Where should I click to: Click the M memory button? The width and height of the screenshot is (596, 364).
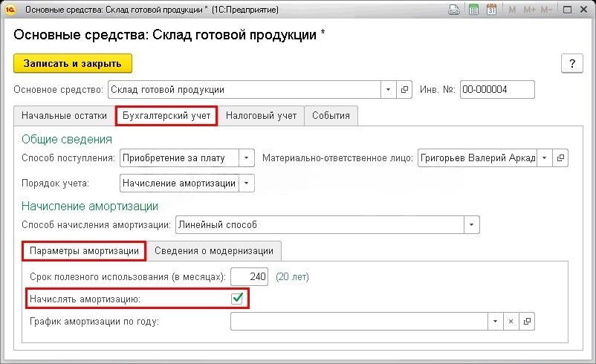tap(512, 10)
